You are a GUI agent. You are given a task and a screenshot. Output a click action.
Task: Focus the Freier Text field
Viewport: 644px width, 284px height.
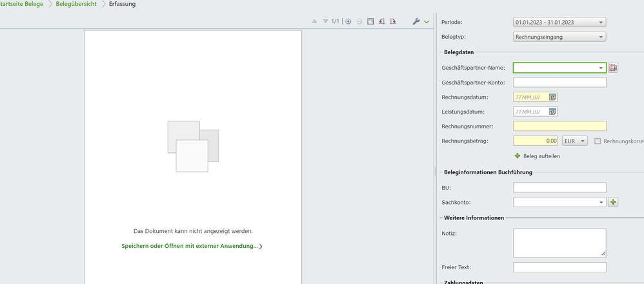pos(559,267)
